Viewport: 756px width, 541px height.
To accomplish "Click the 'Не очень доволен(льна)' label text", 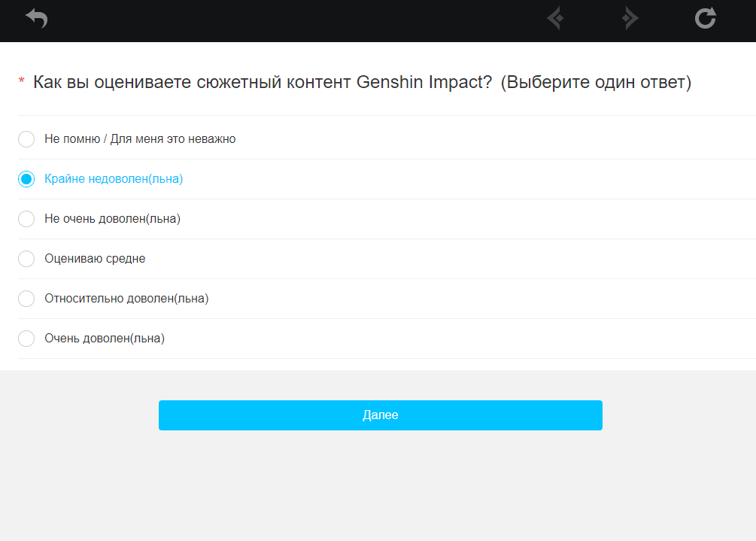I will 112,219.
